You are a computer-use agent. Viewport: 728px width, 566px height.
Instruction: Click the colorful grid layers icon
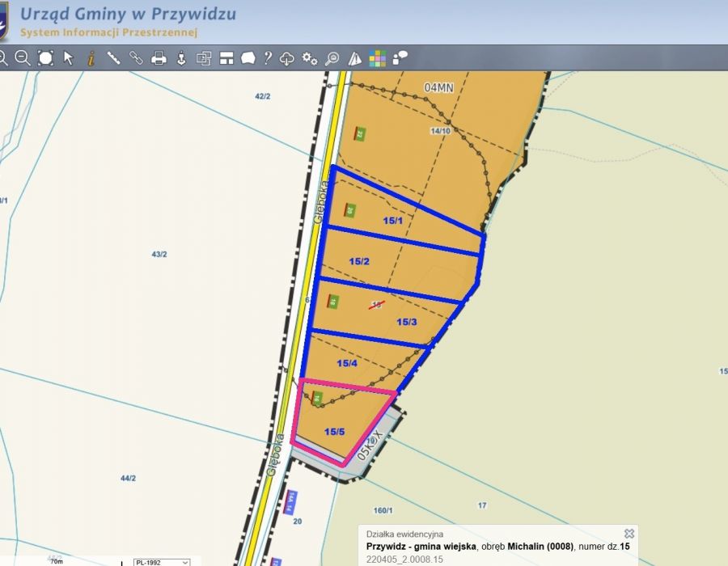[x=378, y=57]
